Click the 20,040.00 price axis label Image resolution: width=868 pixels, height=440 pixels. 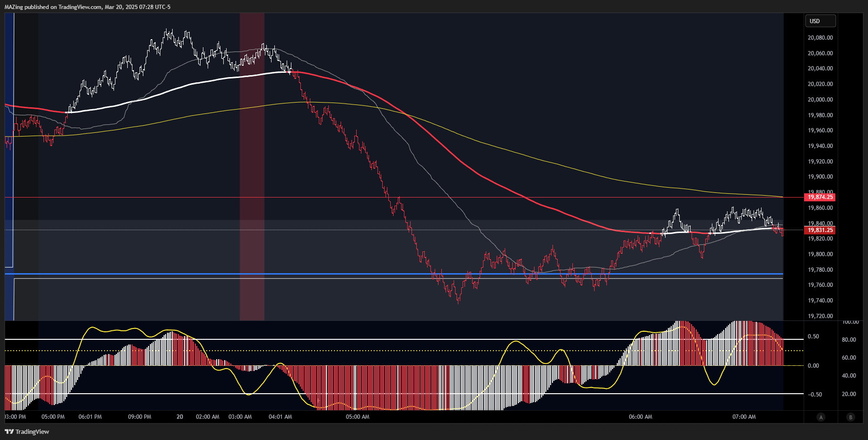pyautogui.click(x=820, y=69)
